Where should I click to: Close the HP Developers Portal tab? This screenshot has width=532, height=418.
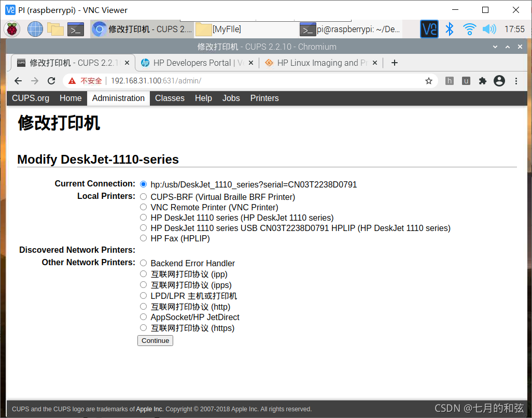[251, 63]
